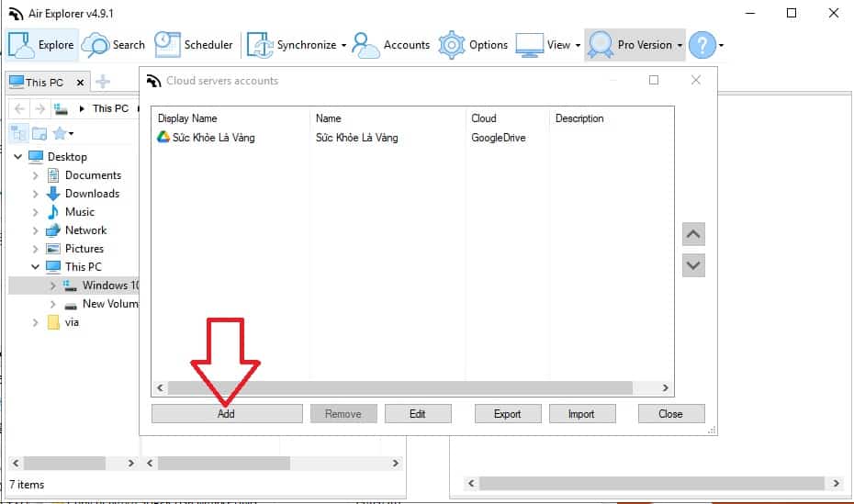Image resolution: width=854 pixels, height=504 pixels.
Task: Click the Pro Version badge icon
Action: [x=601, y=45]
